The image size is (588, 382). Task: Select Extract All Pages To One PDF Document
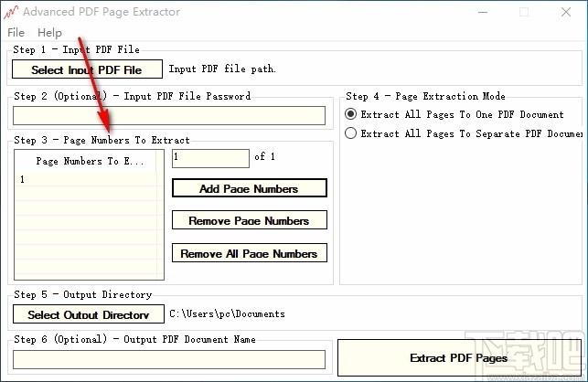coord(454,114)
